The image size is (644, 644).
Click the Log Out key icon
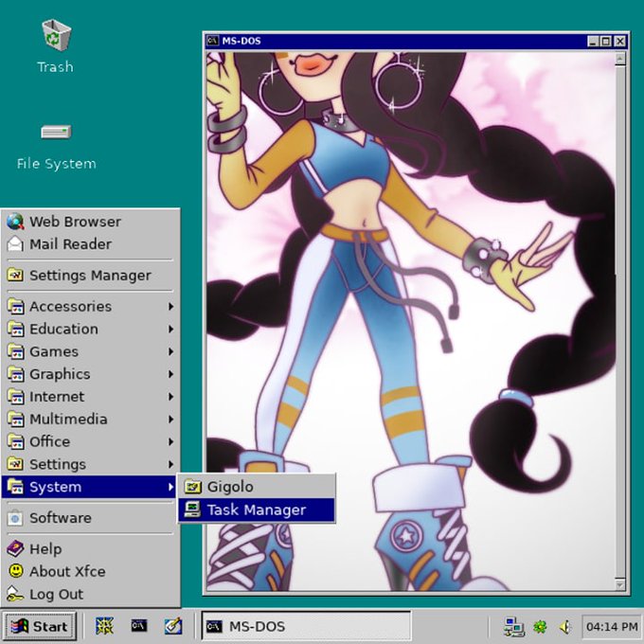point(15,594)
